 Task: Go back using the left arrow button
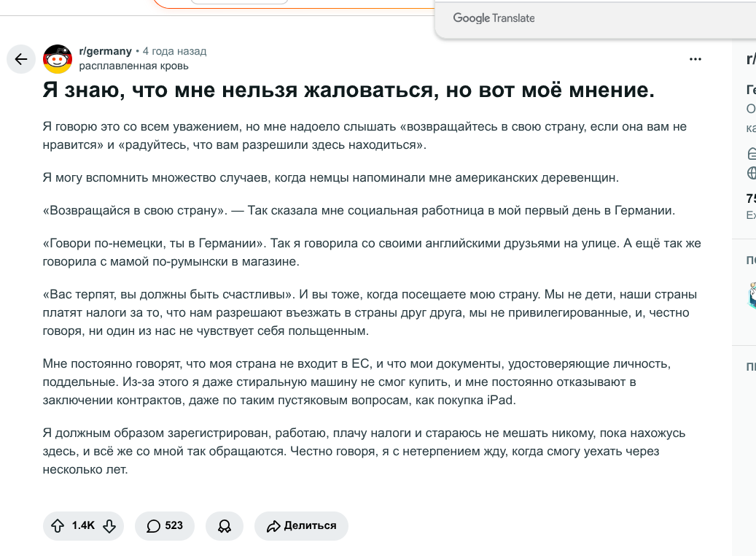point(20,59)
